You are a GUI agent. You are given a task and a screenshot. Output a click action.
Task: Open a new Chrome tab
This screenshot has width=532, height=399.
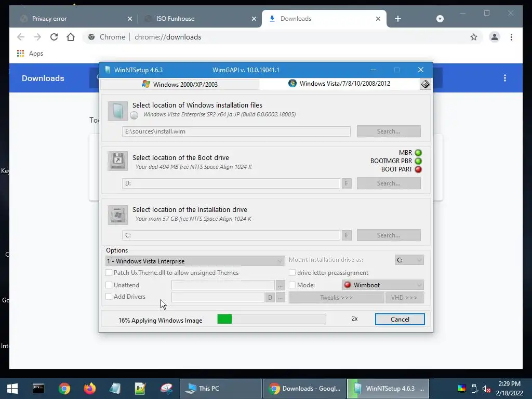(x=398, y=19)
